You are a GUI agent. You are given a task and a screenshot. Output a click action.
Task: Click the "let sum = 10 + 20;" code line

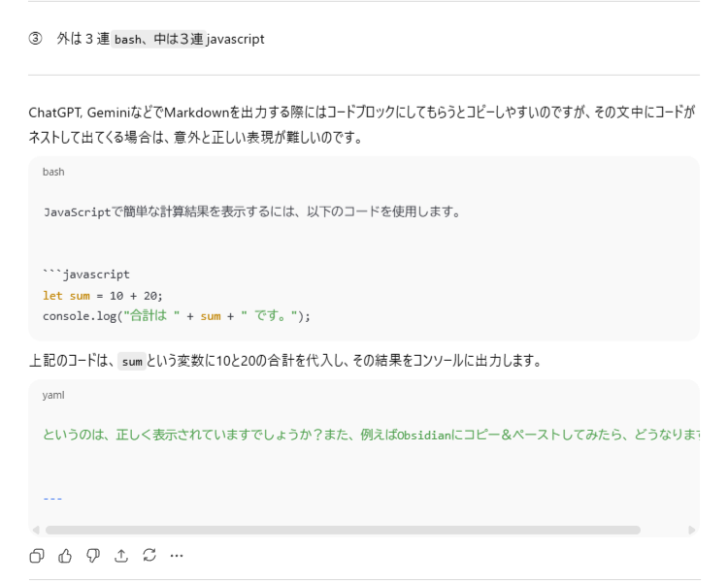tap(103, 295)
